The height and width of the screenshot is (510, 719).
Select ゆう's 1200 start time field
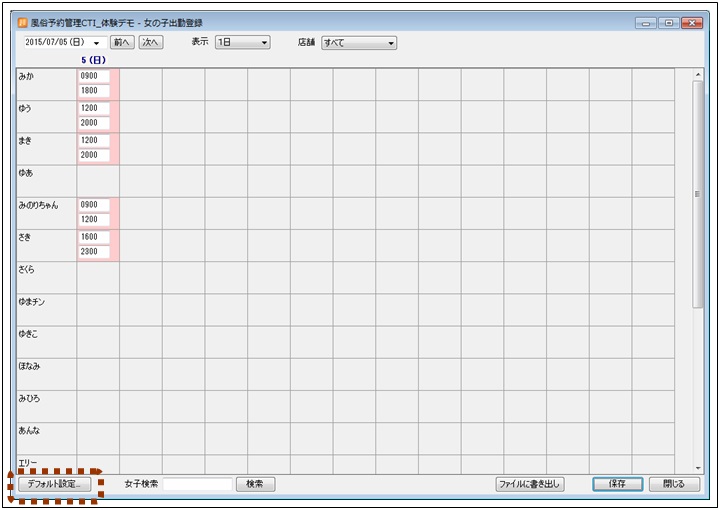tap(94, 109)
